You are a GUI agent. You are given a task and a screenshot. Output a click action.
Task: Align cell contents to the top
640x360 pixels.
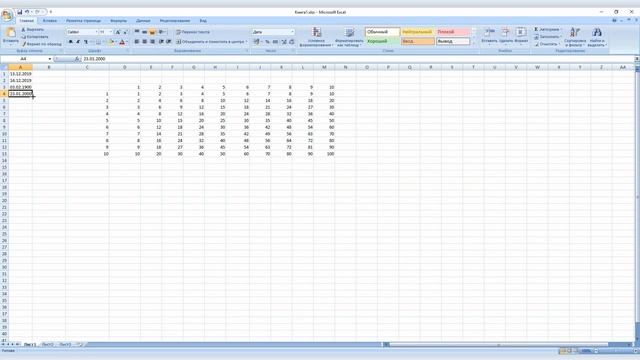(x=137, y=32)
